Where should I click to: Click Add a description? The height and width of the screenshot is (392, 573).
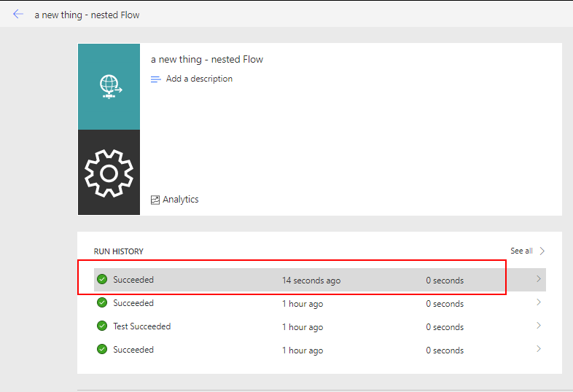pyautogui.click(x=199, y=79)
